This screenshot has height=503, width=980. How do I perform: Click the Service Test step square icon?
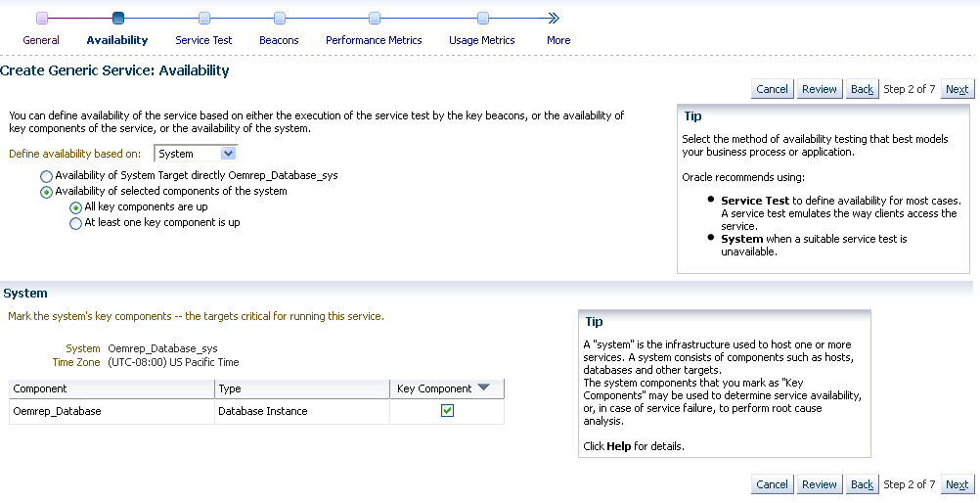pyautogui.click(x=203, y=19)
